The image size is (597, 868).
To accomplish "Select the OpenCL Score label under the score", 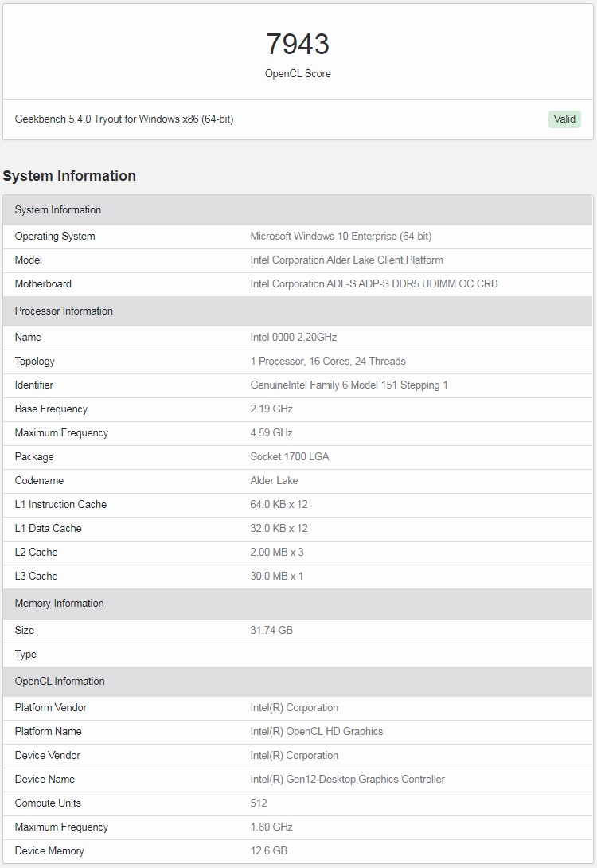I will [x=298, y=74].
